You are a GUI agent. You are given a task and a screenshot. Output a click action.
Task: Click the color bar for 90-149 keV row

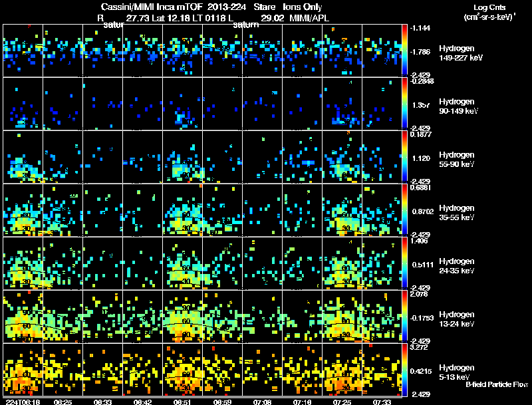[x=404, y=104]
